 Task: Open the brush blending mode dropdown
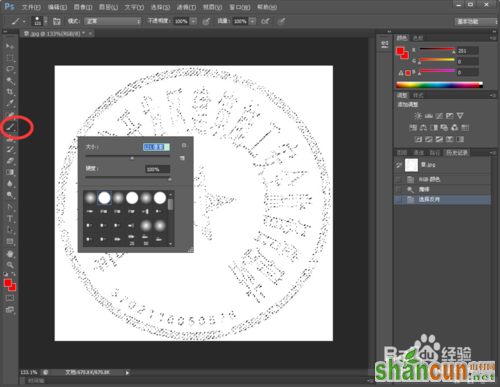112,21
